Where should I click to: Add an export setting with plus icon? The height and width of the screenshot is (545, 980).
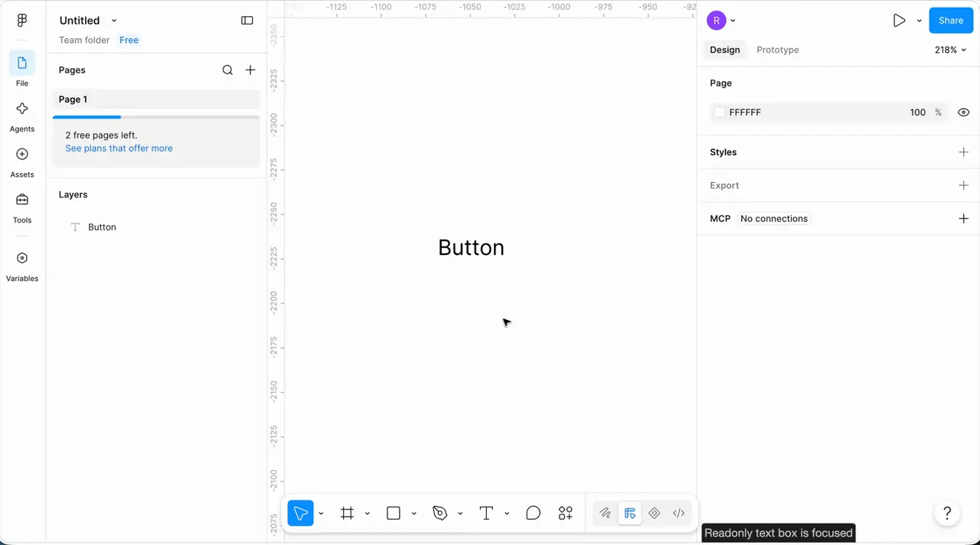click(x=963, y=185)
